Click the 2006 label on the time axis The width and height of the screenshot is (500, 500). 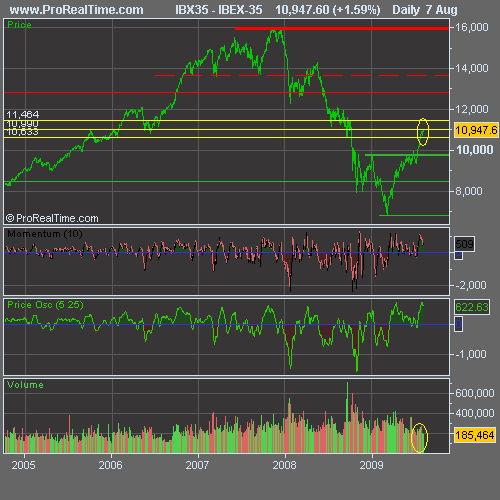[x=111, y=465]
